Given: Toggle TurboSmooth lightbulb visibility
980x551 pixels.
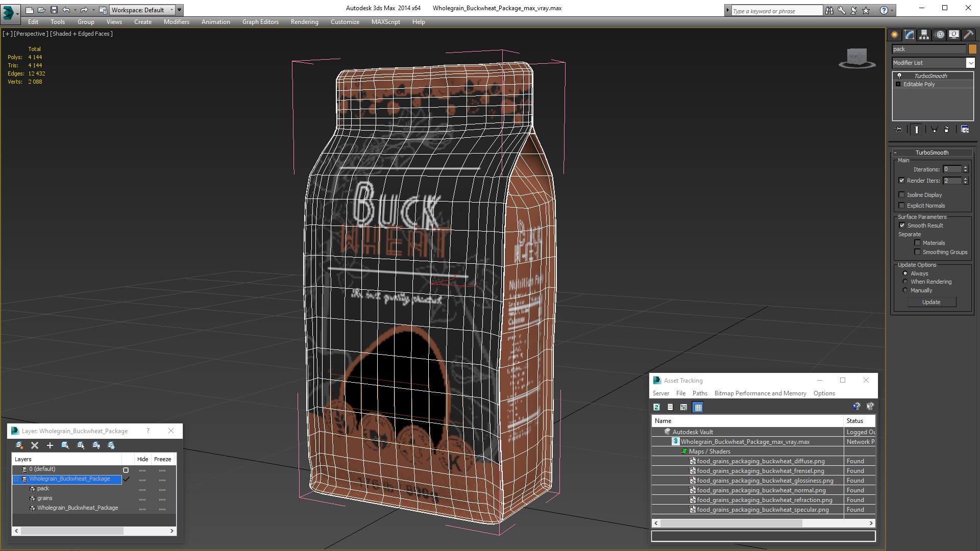Looking at the screenshot, I should pos(899,76).
